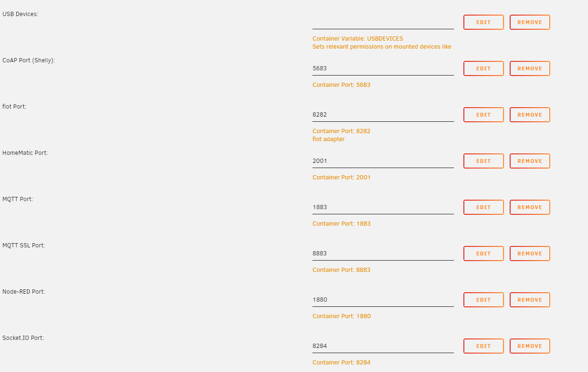
Task: Edit the MQTT Port mapping
Action: (483, 207)
